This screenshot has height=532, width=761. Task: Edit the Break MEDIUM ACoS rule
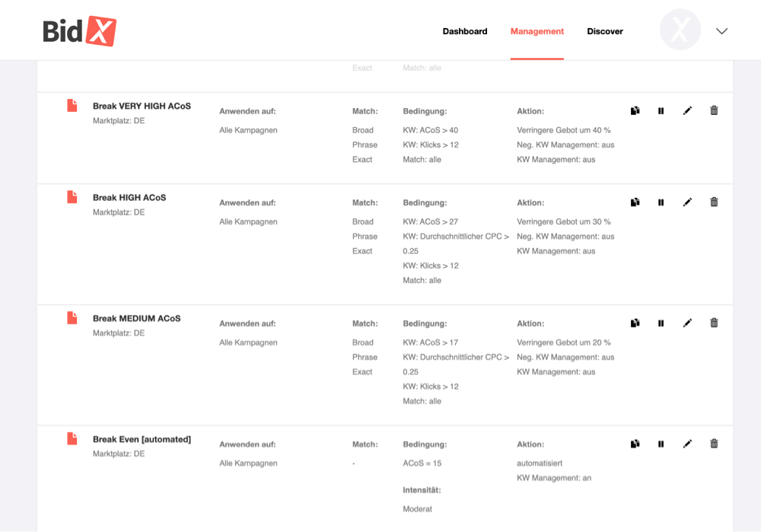point(687,323)
